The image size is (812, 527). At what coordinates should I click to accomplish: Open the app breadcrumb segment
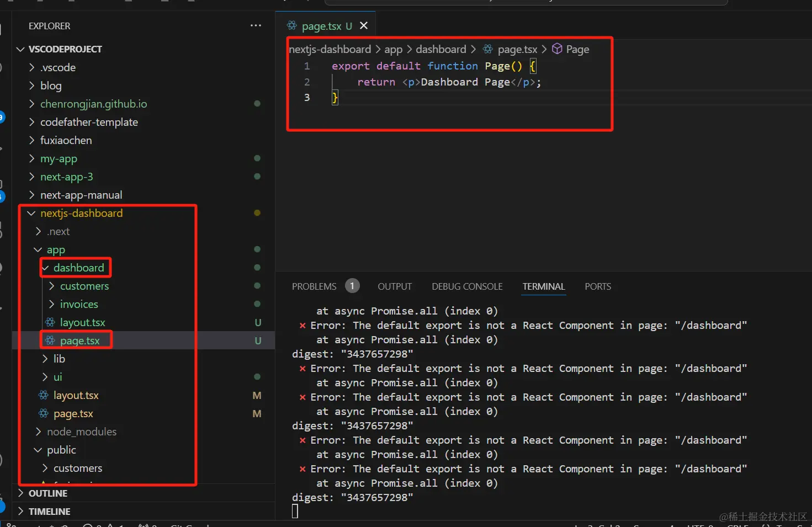point(393,50)
